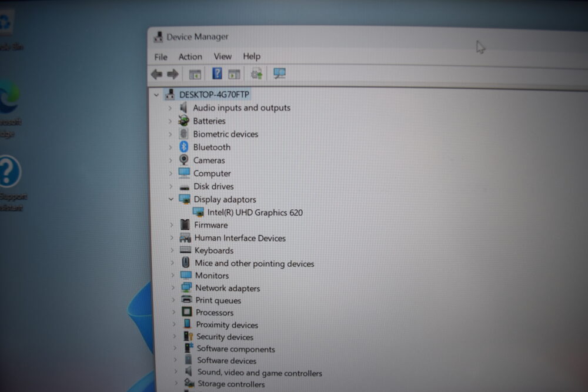Click the Security devices key icon
Image resolution: width=588 pixels, height=392 pixels.
188,336
